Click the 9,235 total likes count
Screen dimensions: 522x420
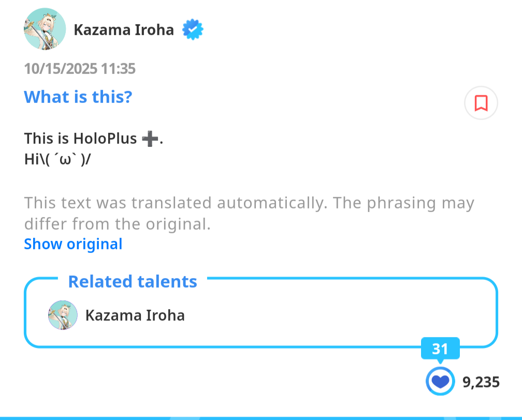coord(481,382)
